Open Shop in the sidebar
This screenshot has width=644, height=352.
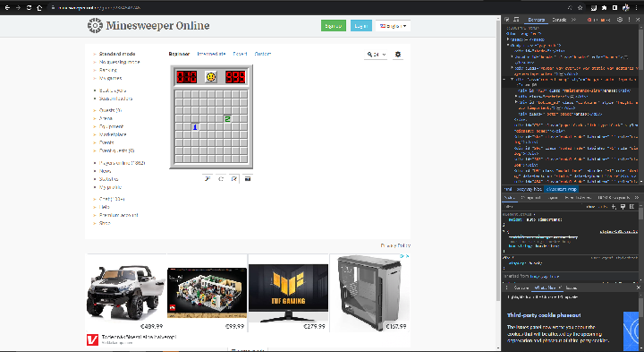(x=105, y=223)
